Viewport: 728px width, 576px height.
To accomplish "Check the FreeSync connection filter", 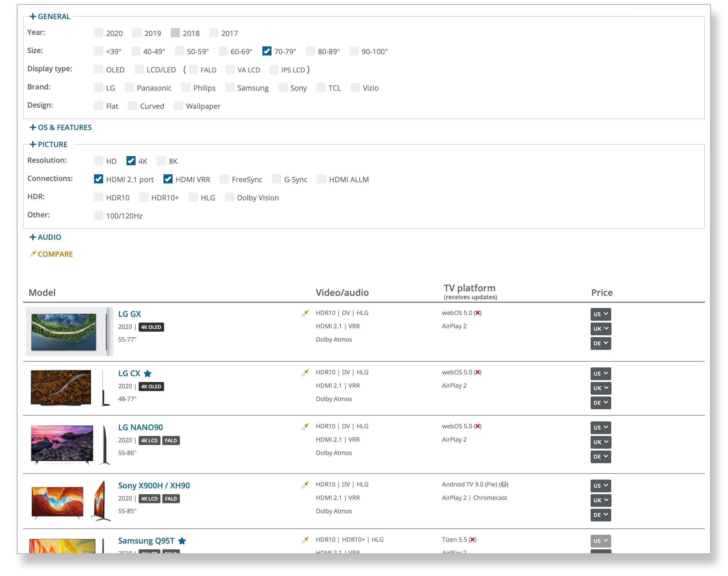I will tap(224, 179).
